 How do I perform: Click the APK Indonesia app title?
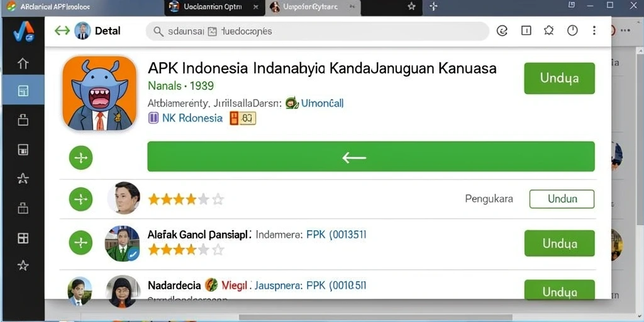point(322,68)
